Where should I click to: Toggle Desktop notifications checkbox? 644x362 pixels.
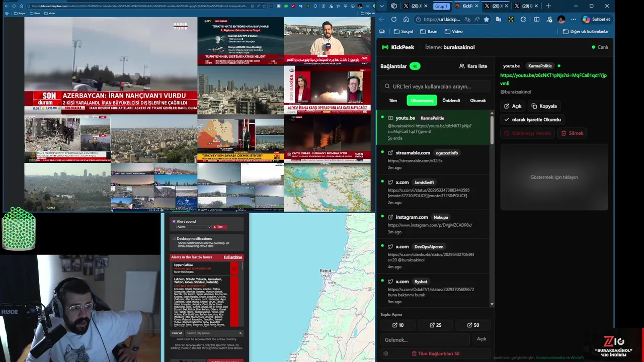pyautogui.click(x=174, y=238)
